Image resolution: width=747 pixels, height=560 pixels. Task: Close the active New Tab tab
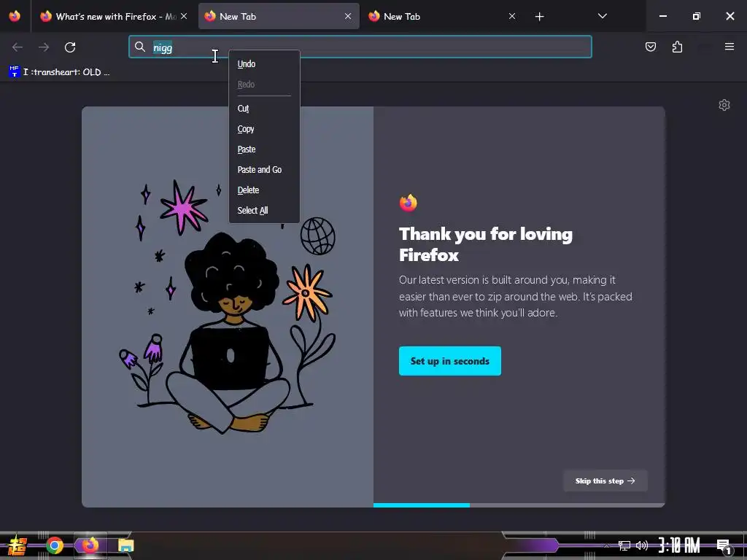pyautogui.click(x=348, y=16)
